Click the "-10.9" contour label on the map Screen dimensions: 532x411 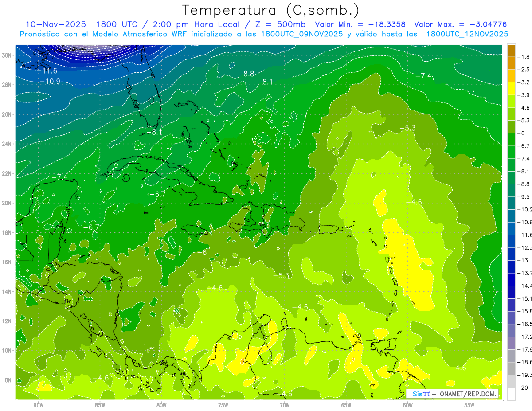pos(50,82)
